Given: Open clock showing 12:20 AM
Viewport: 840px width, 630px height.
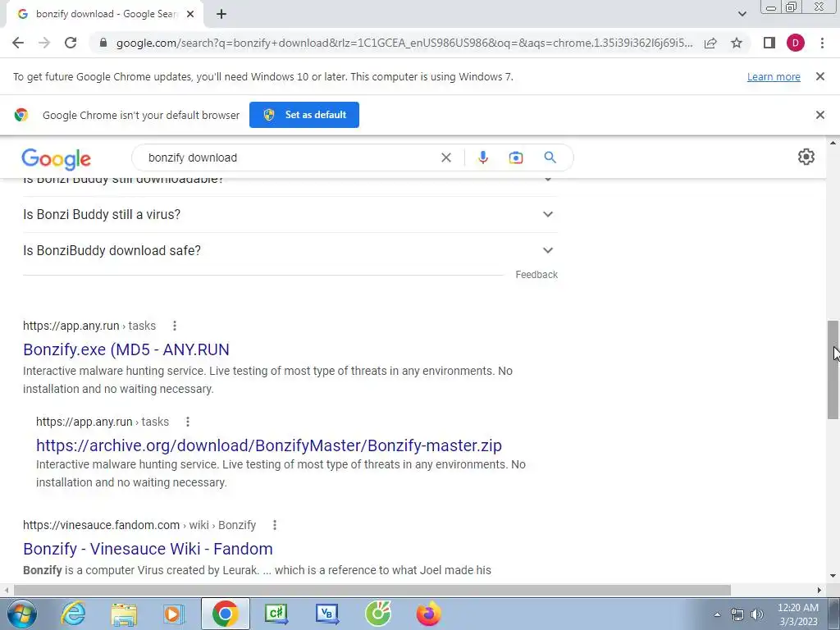Looking at the screenshot, I should [x=797, y=614].
